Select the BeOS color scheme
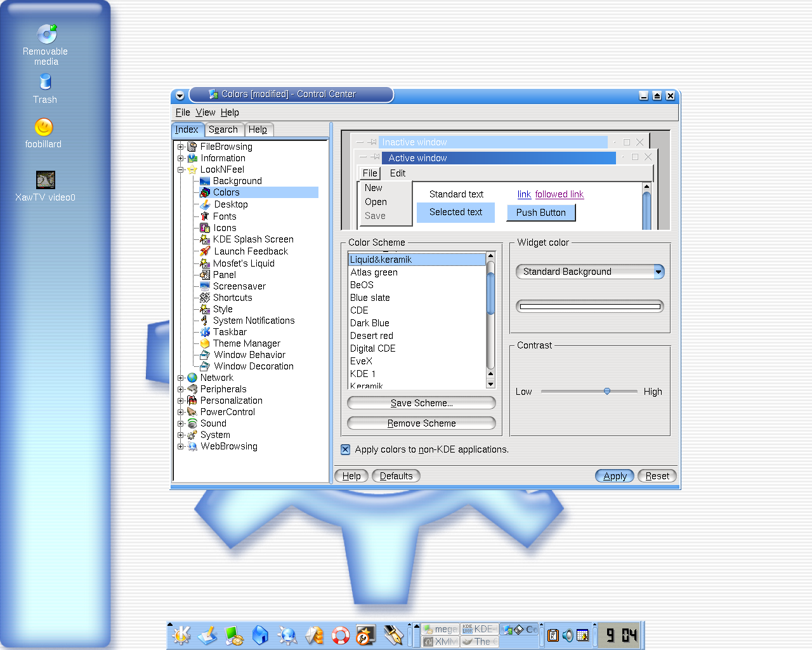This screenshot has width=812, height=650. tap(417, 285)
